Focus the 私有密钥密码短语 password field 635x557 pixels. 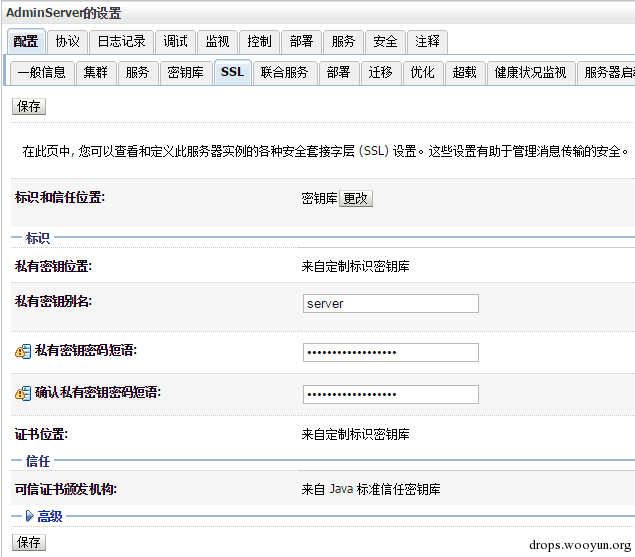[391, 352]
